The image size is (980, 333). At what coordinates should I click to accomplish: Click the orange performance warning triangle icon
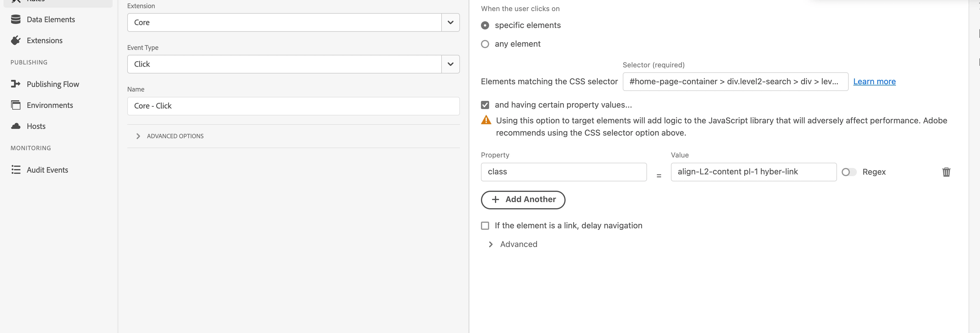[486, 120]
